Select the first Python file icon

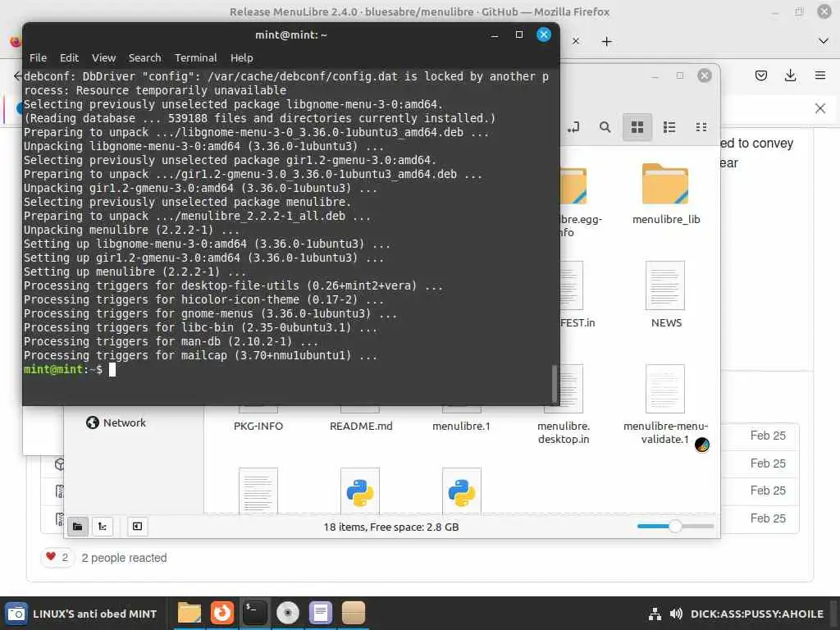[360, 491]
